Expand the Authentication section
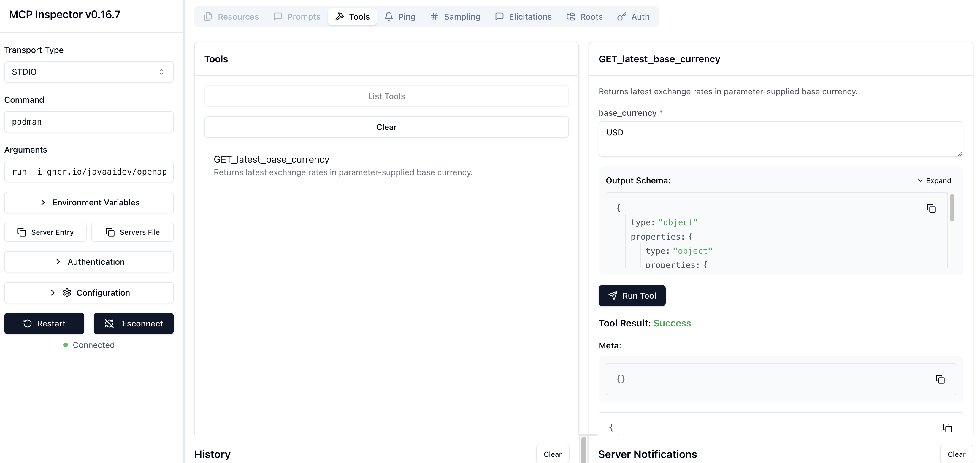980x463 pixels. 89,262
